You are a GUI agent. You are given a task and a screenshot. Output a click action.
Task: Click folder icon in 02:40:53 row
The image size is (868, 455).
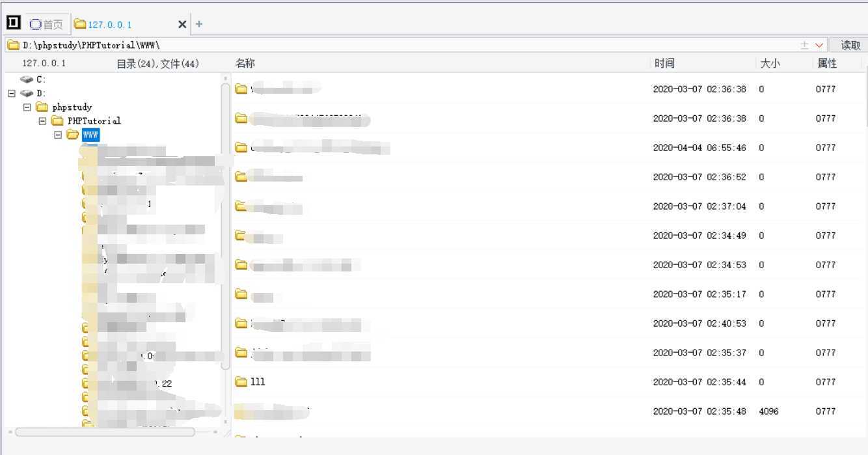pyautogui.click(x=241, y=323)
